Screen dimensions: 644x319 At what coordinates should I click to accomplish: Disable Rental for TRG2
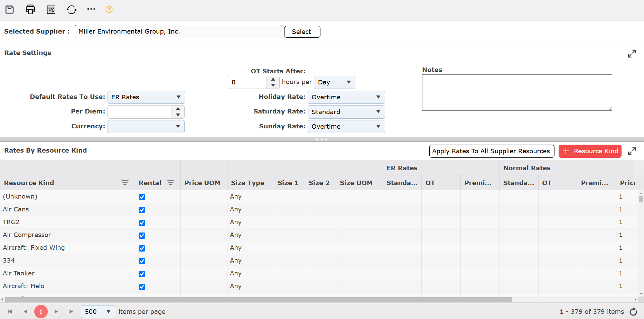click(x=142, y=222)
